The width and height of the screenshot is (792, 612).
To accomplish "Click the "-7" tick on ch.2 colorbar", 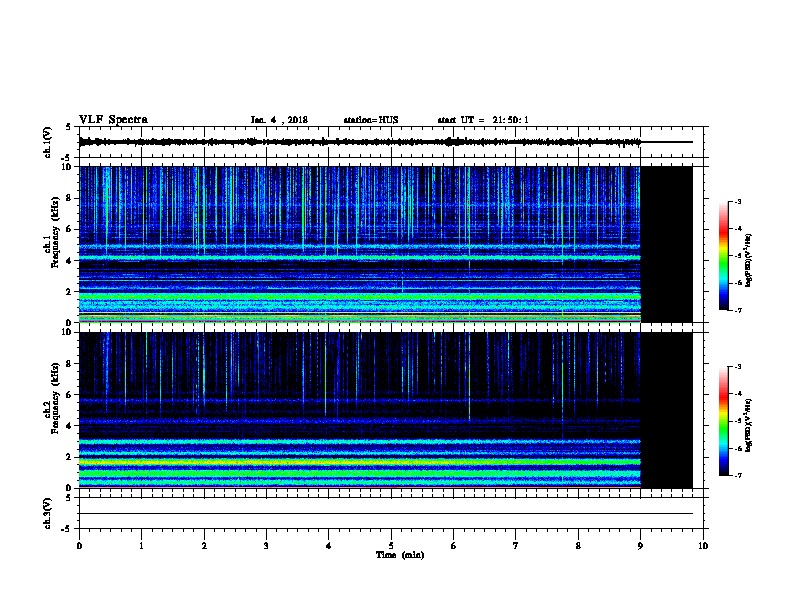I will 737,475.
